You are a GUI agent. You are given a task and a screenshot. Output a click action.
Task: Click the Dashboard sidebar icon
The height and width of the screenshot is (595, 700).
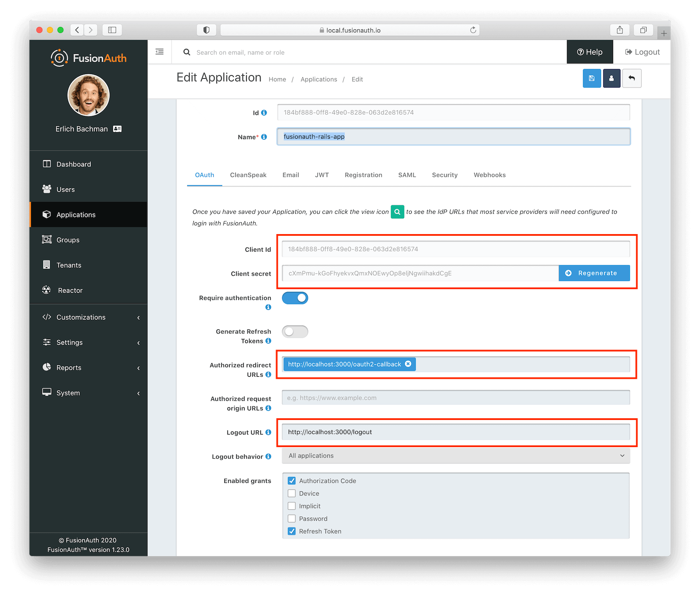[x=47, y=164]
